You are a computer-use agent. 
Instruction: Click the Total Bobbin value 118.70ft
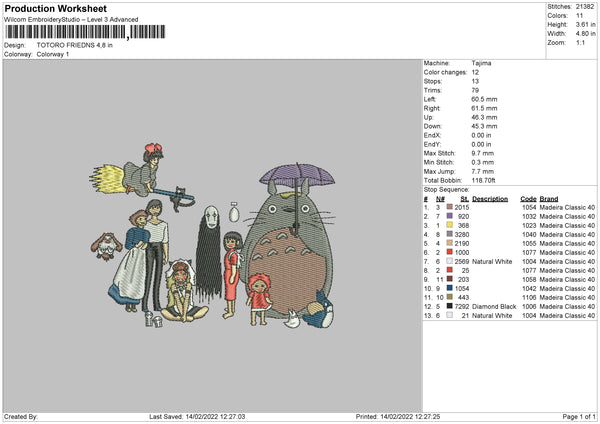pos(483,181)
